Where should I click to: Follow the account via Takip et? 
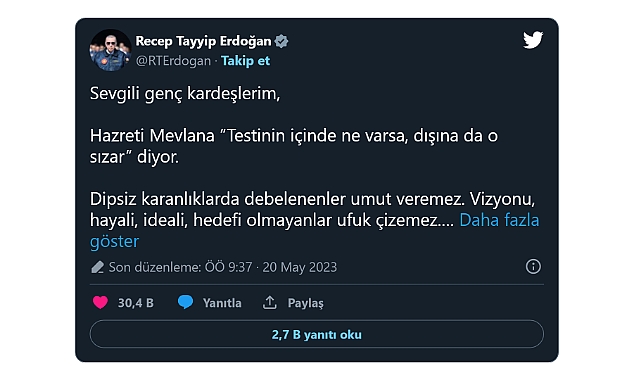click(245, 60)
